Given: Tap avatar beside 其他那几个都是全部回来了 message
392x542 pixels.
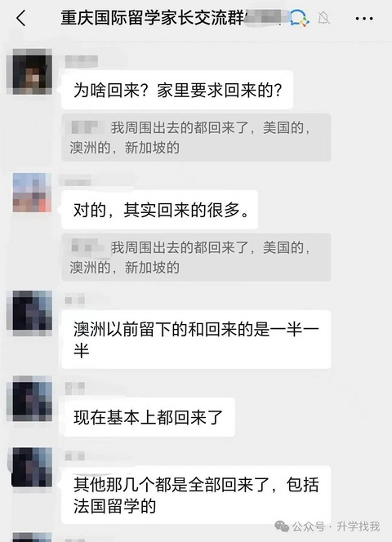Looking at the screenshot, I should [x=32, y=468].
